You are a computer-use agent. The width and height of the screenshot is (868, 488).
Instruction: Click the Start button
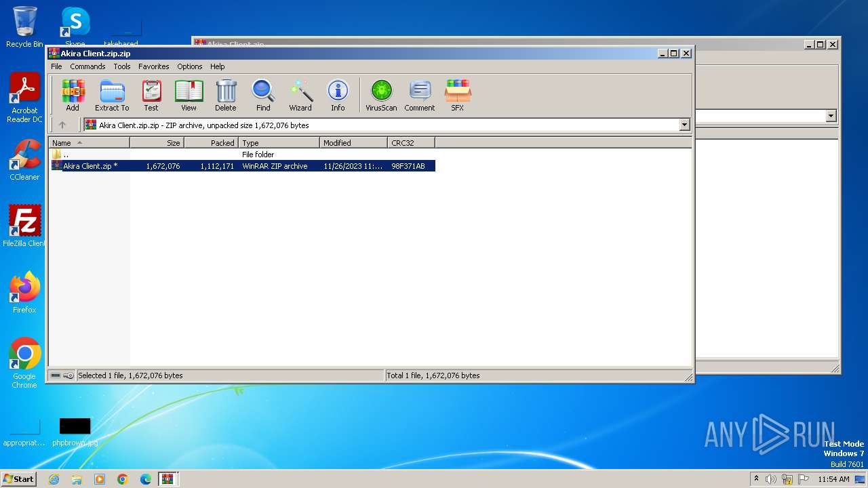coord(19,479)
